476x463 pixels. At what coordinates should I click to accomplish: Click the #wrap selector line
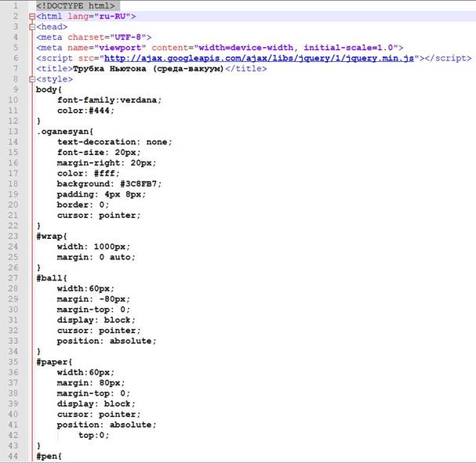tap(52, 236)
